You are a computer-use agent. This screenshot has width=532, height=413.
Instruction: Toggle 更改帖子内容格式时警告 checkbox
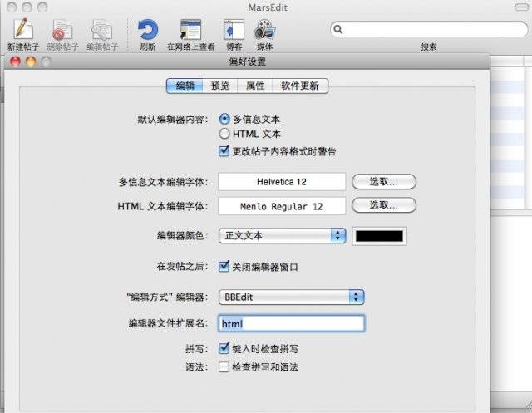pos(224,151)
